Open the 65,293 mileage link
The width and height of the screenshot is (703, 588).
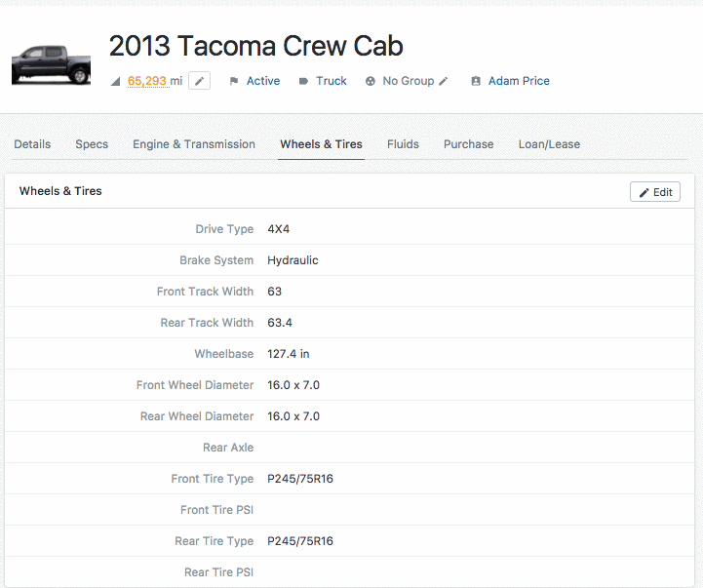146,81
